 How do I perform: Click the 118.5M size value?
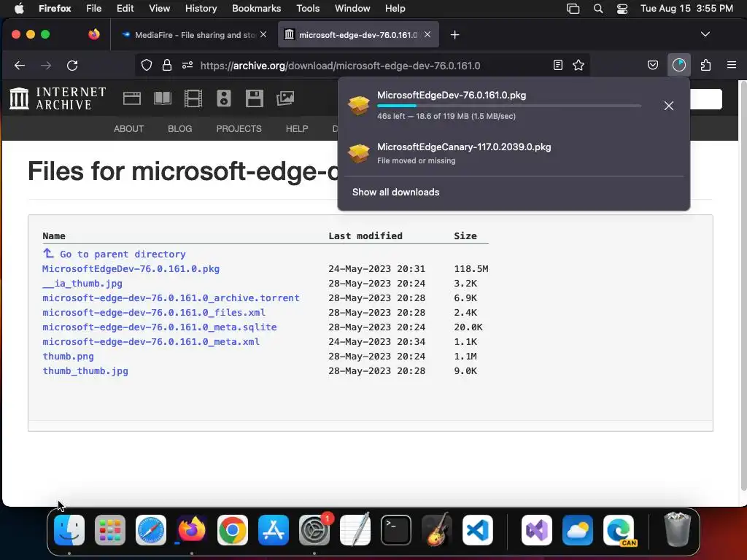[x=471, y=268]
